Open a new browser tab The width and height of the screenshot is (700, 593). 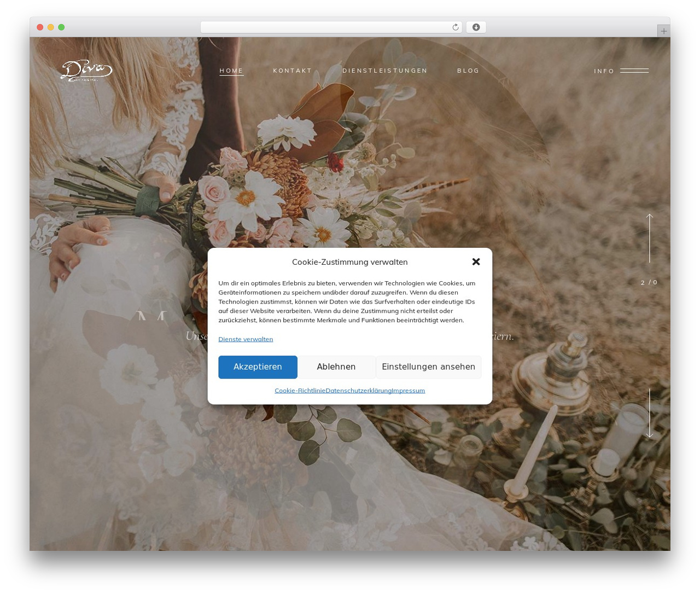click(x=663, y=31)
